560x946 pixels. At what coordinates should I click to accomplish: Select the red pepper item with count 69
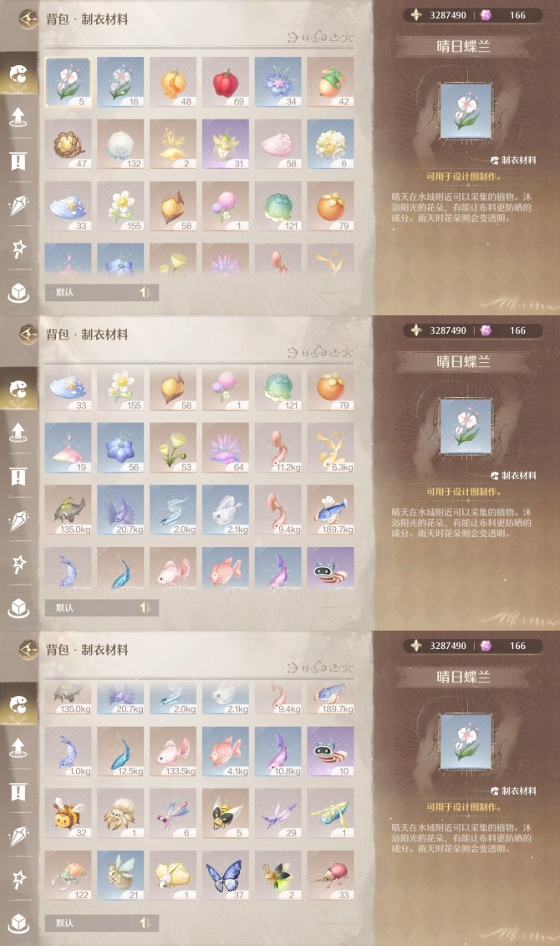pyautogui.click(x=226, y=82)
